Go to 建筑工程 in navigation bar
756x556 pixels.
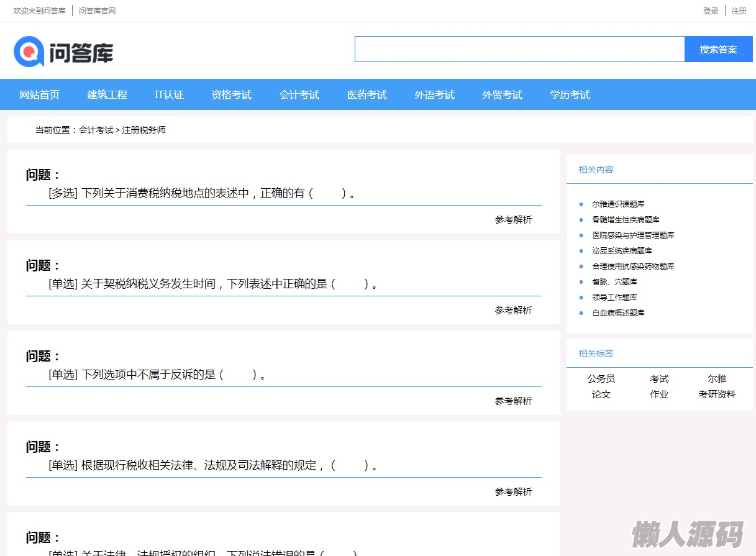pyautogui.click(x=107, y=95)
